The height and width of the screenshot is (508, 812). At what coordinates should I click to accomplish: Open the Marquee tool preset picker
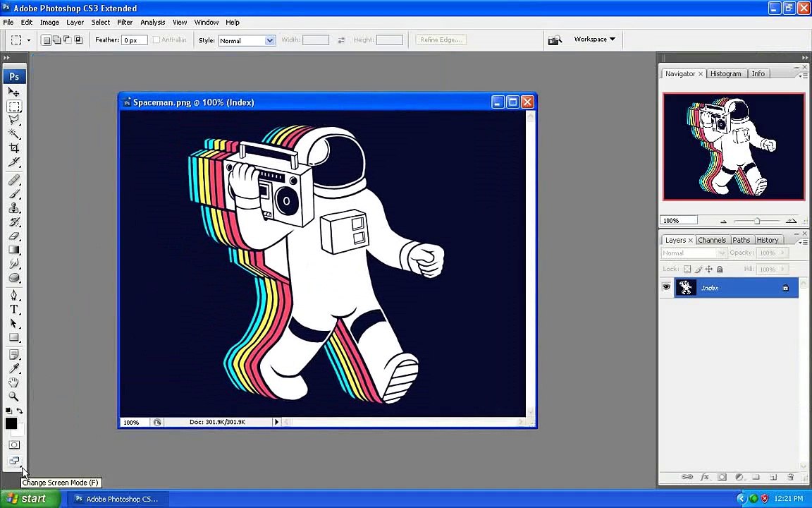[x=20, y=40]
